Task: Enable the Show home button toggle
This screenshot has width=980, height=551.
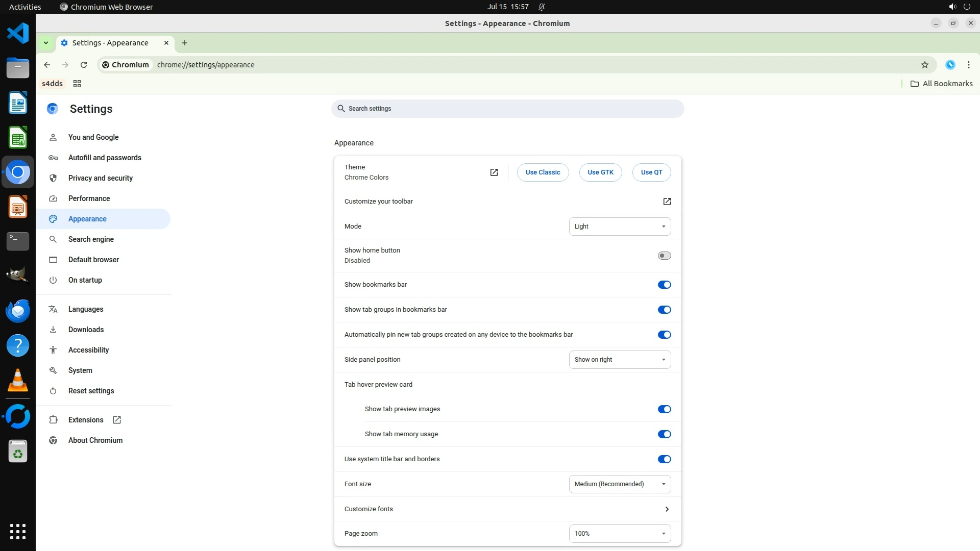Action: 664,256
